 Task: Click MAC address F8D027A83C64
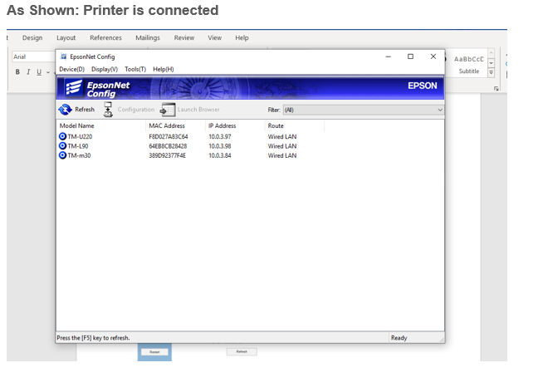coord(169,136)
